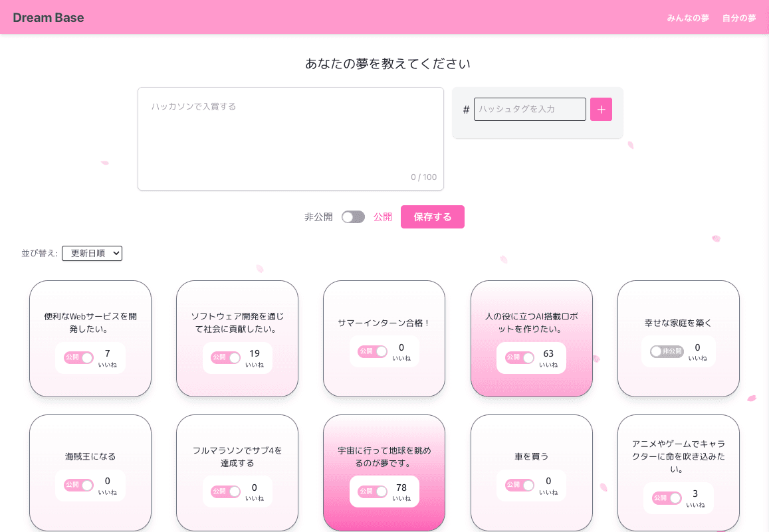Click 3 いいね on アニメやゲーム card
The height and width of the screenshot is (532, 769).
tap(695, 498)
